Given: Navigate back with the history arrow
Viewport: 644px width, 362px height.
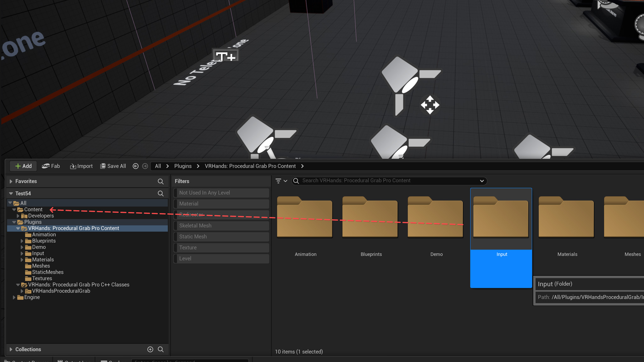Looking at the screenshot, I should click(x=136, y=166).
